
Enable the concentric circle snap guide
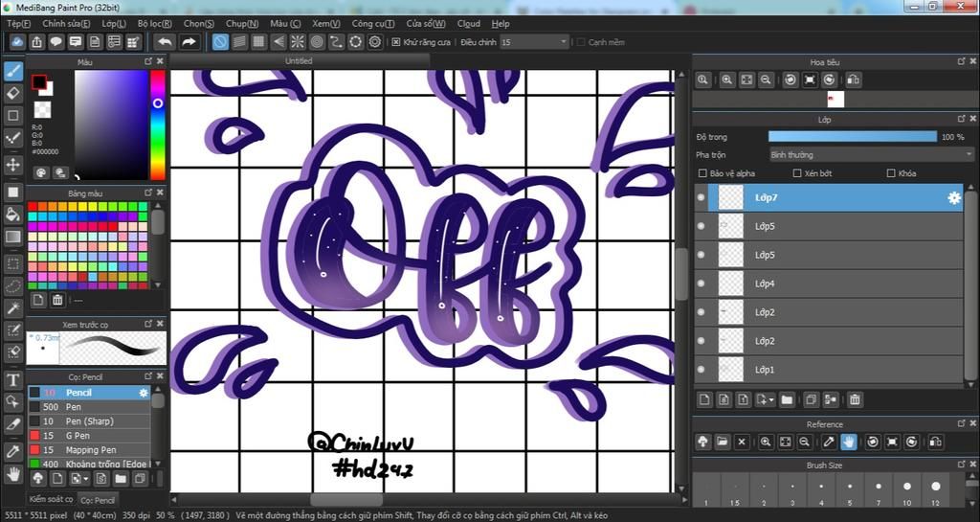pos(317,42)
